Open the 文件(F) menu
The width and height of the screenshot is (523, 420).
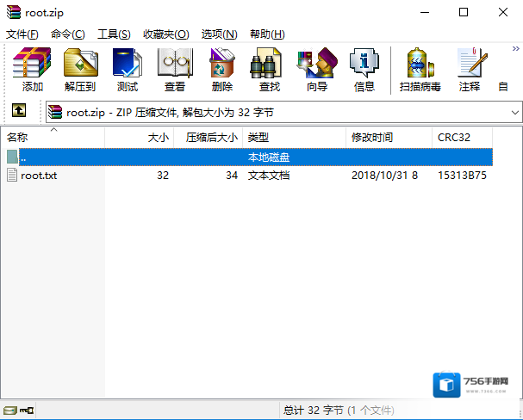(x=22, y=34)
